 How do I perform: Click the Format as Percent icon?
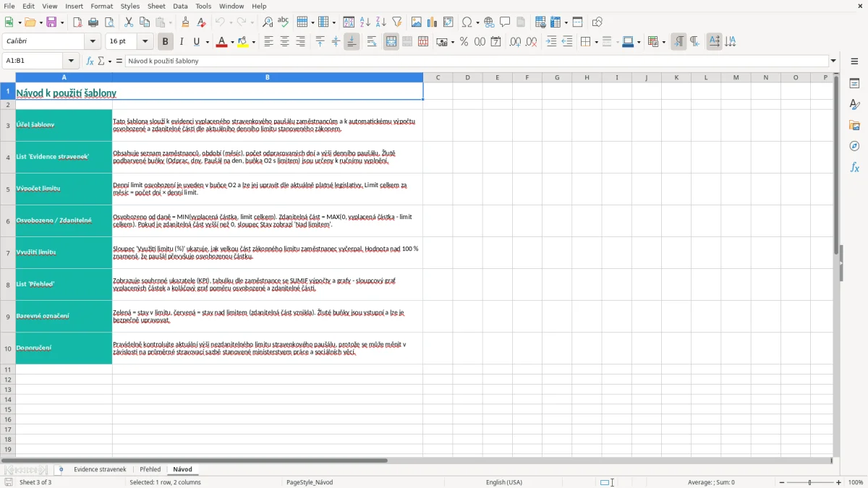[x=464, y=42]
